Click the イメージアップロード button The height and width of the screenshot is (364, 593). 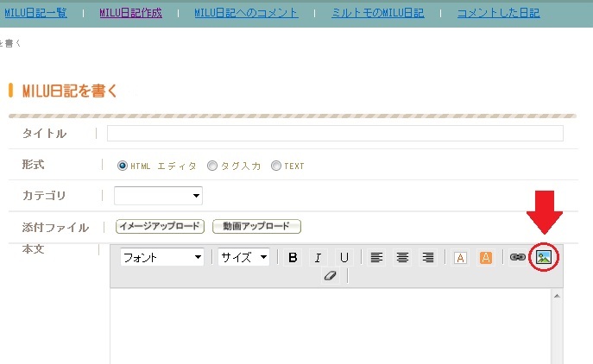pyautogui.click(x=160, y=227)
